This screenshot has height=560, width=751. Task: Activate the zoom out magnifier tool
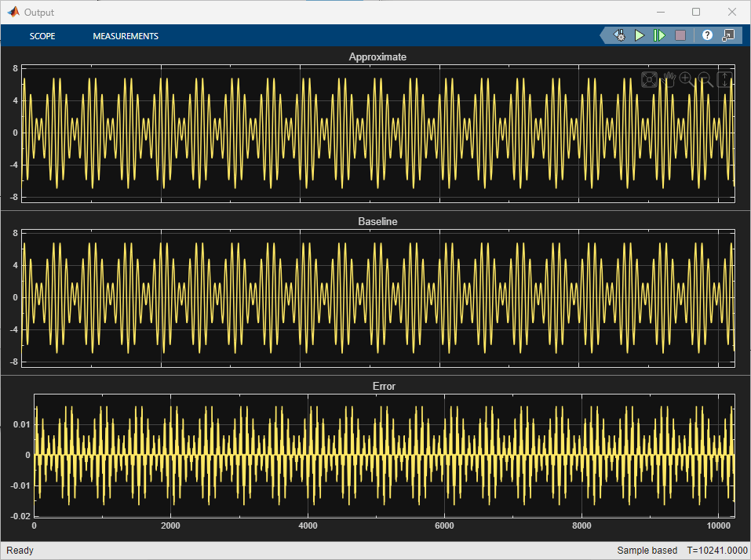click(705, 79)
